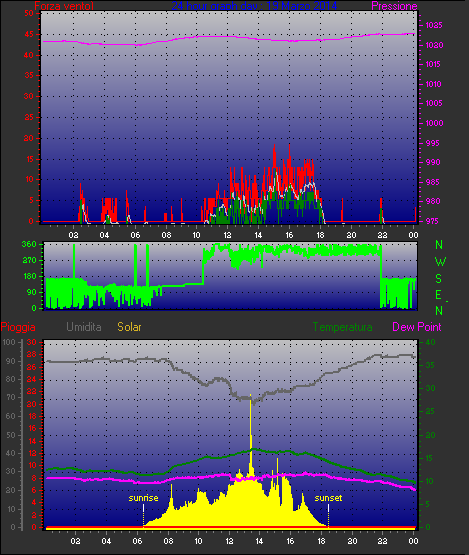Screen dimensions: 469x555
Task: Click the 40 value on the temperature axis
Action: (x=430, y=342)
